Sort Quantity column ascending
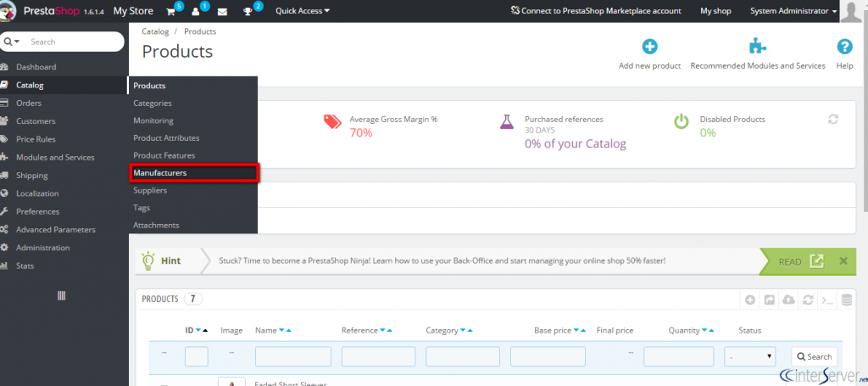Viewport: 868px width, 386px height. click(x=711, y=331)
